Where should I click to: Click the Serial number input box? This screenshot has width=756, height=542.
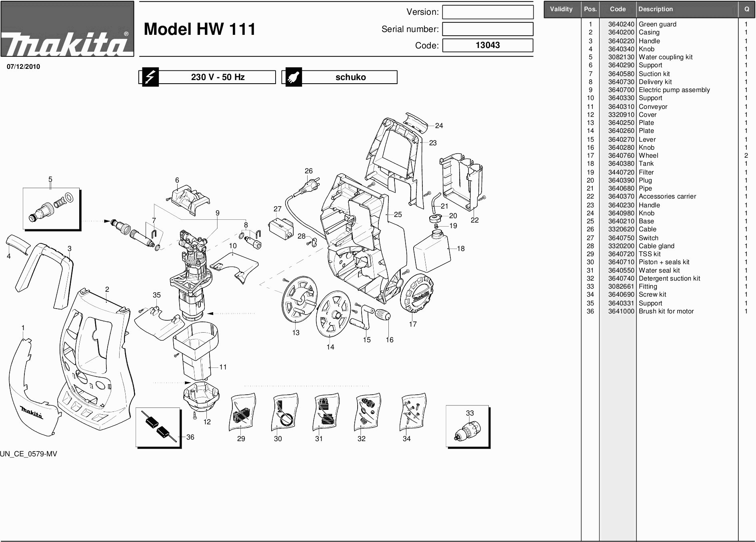[x=488, y=29]
